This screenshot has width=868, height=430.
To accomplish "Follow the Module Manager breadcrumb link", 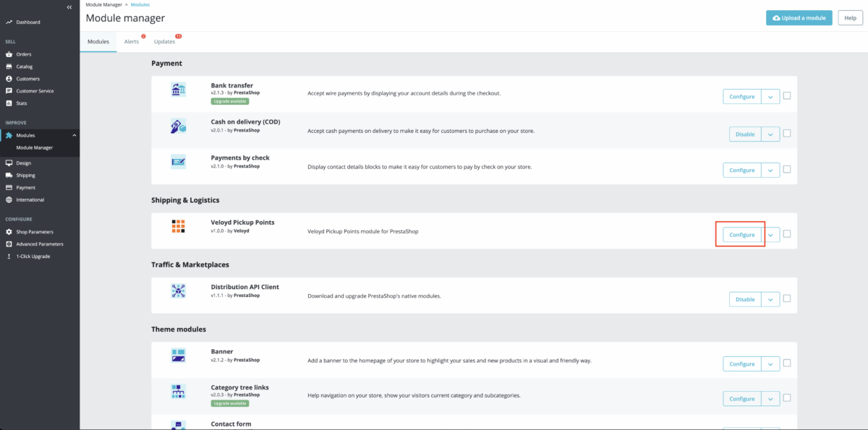I will [x=103, y=5].
